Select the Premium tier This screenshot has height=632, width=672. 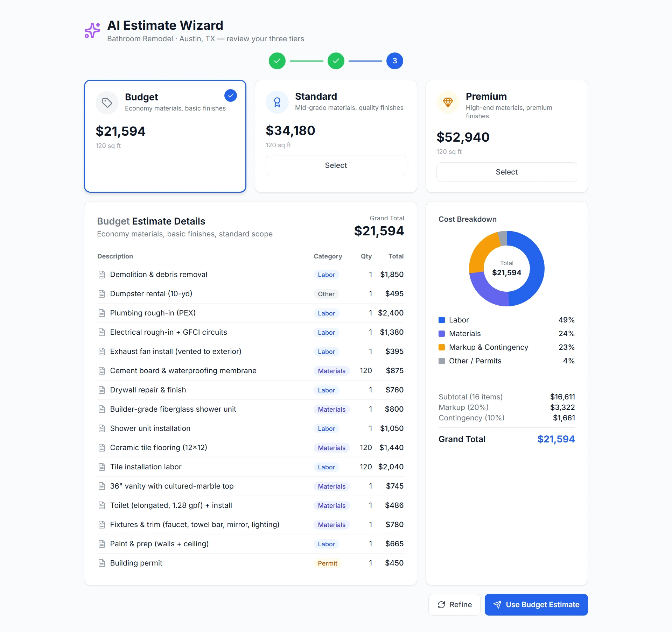(507, 172)
